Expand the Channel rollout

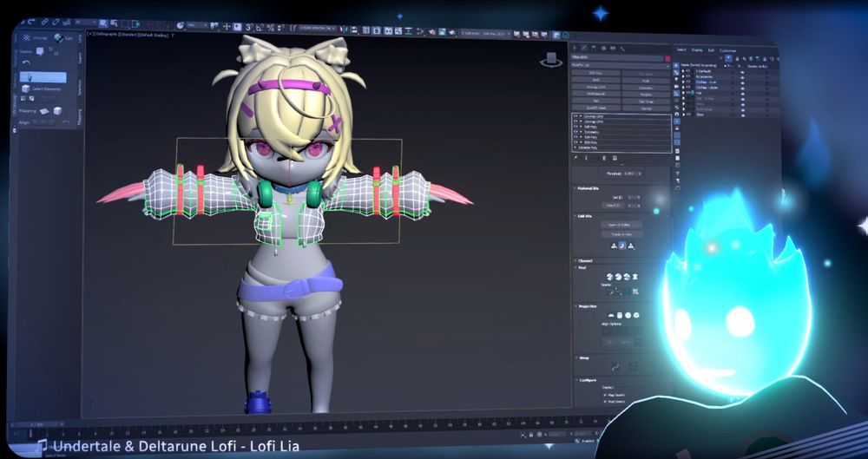[x=584, y=261]
